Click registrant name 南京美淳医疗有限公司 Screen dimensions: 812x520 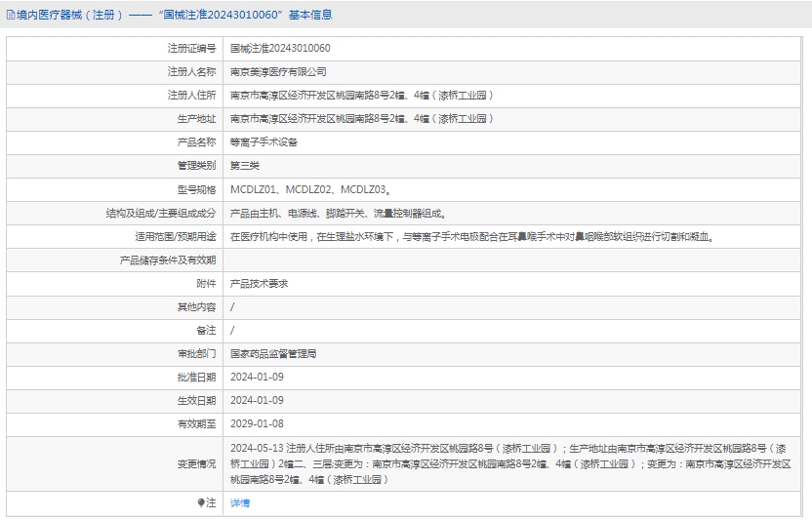click(x=278, y=71)
